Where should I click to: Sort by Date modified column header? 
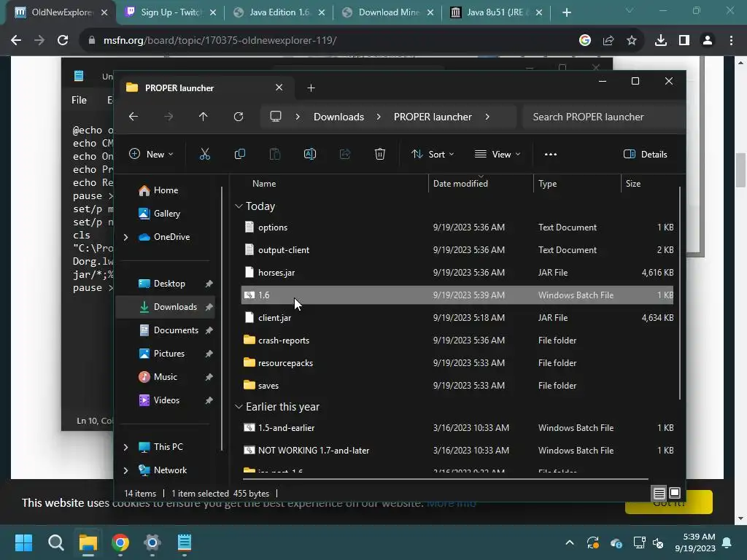(481, 183)
